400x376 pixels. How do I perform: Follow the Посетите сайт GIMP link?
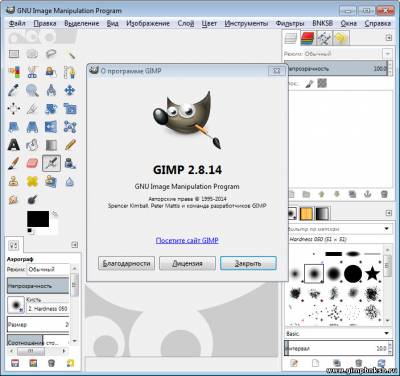pos(187,240)
